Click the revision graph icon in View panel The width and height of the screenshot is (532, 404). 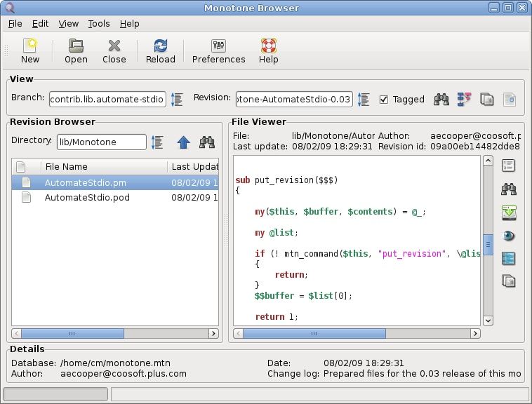tap(464, 100)
